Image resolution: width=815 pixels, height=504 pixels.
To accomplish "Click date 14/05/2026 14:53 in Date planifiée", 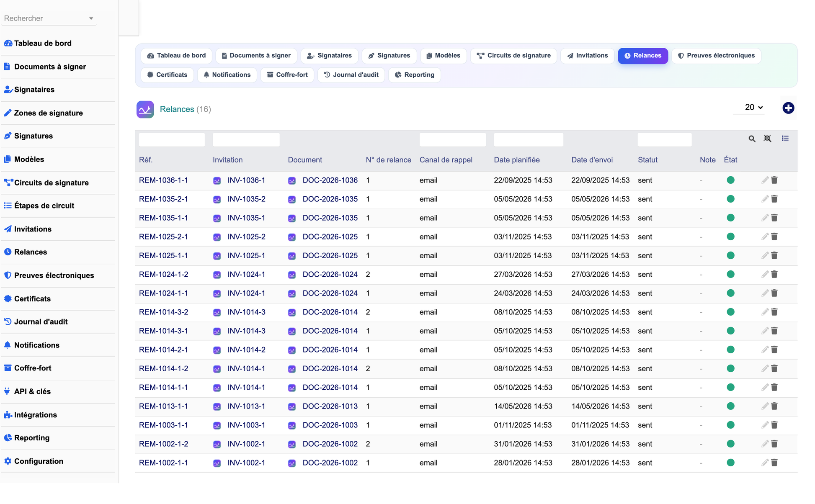I will (x=523, y=406).
